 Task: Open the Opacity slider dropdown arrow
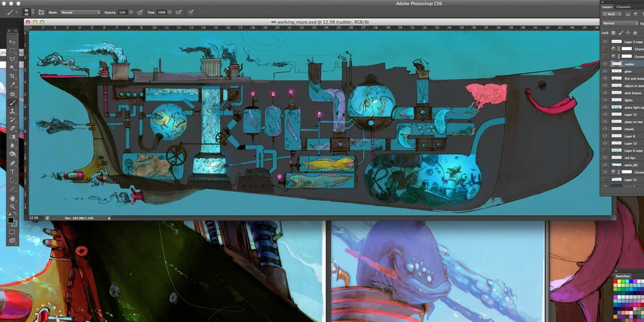click(131, 13)
